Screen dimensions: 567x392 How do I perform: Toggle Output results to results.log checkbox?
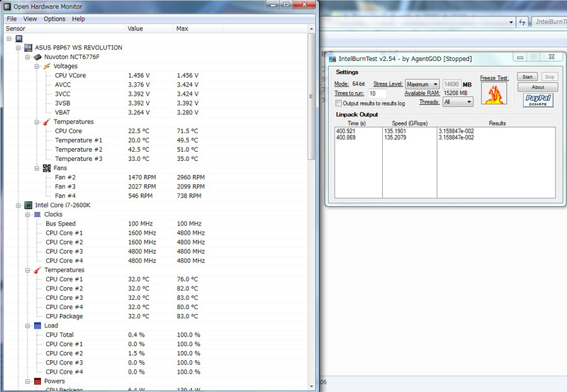coord(339,103)
